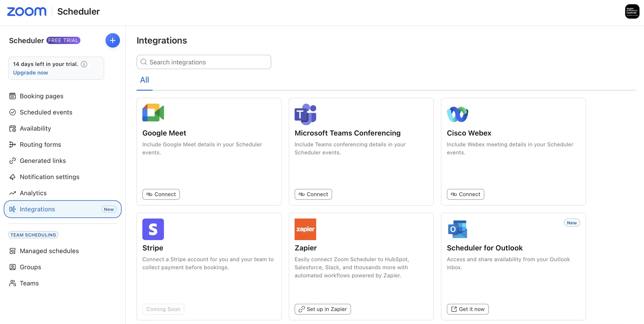Connect Cisco Webex
Image resolution: width=644 pixels, height=324 pixels.
465,194
